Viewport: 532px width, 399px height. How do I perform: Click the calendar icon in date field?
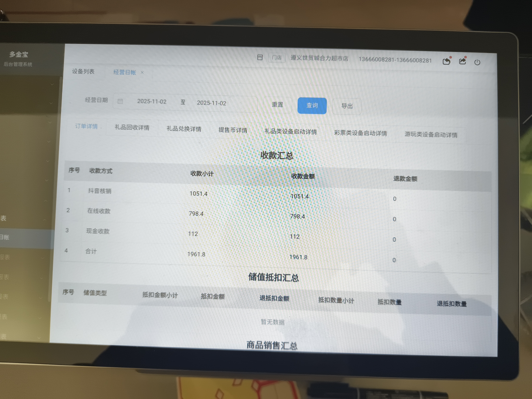pyautogui.click(x=120, y=101)
